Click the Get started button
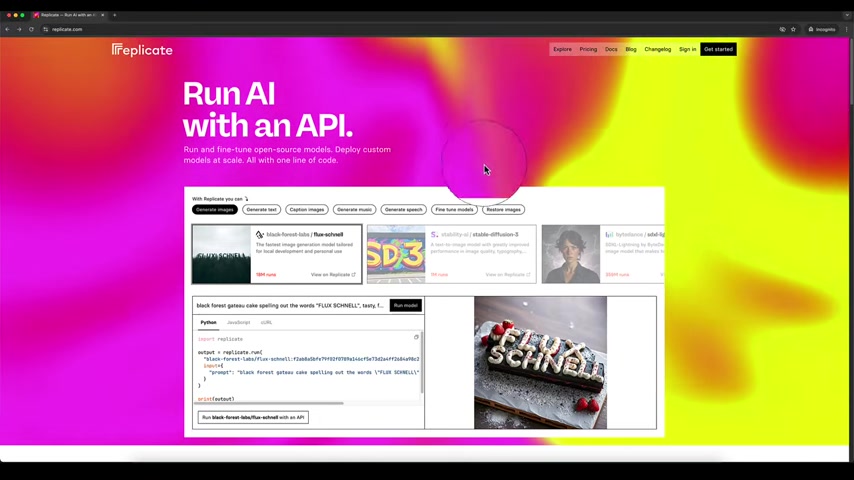 click(718, 49)
